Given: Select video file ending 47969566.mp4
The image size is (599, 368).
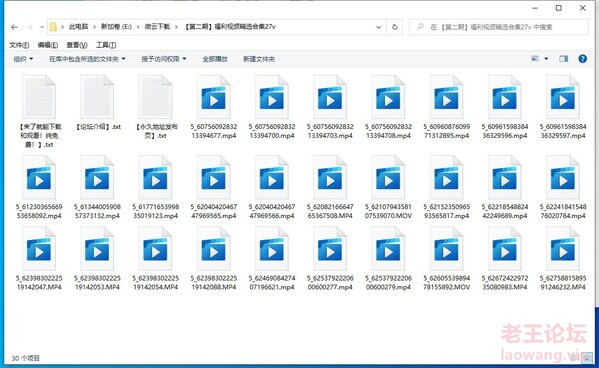Looking at the screenshot, I should [x=272, y=187].
